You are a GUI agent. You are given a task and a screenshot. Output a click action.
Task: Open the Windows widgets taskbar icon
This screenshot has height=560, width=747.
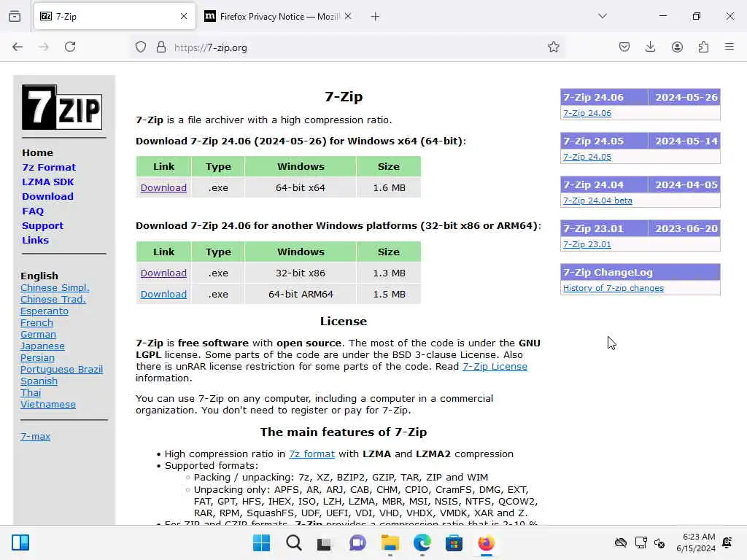click(20, 542)
